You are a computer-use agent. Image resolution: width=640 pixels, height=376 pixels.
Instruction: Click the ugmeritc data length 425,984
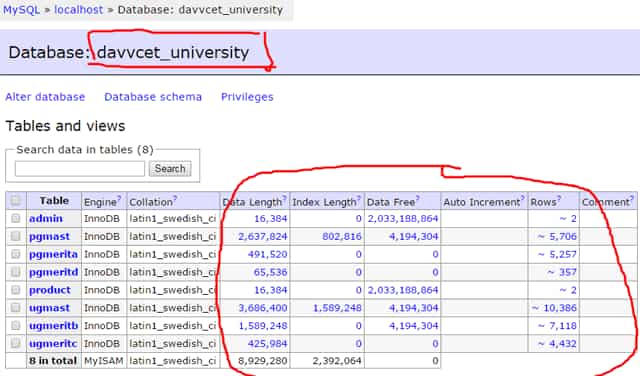click(x=267, y=344)
